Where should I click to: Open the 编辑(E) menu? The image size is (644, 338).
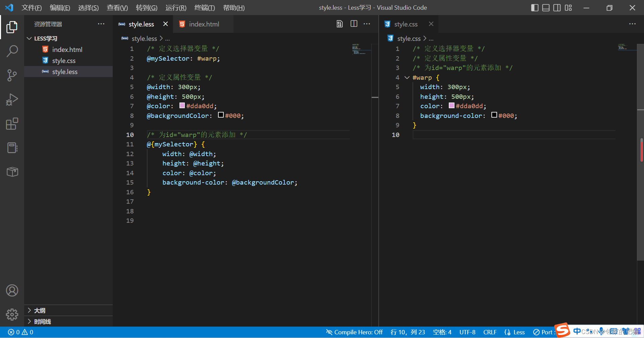(60, 8)
